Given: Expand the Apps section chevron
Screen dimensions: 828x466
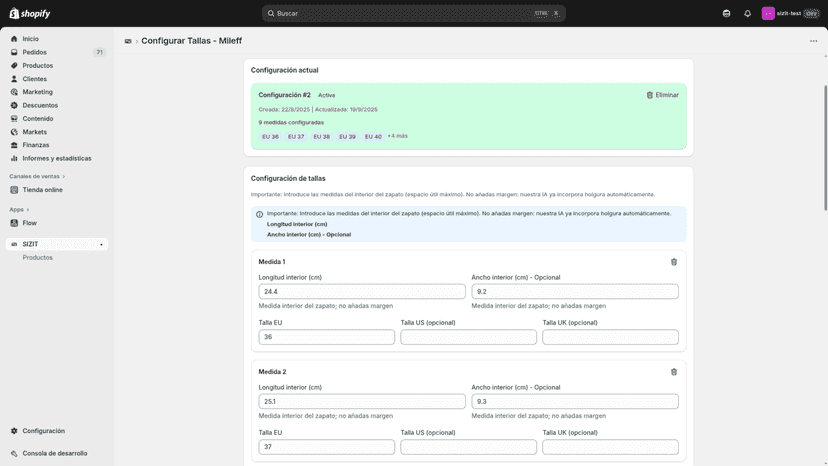Looking at the screenshot, I should (27, 210).
